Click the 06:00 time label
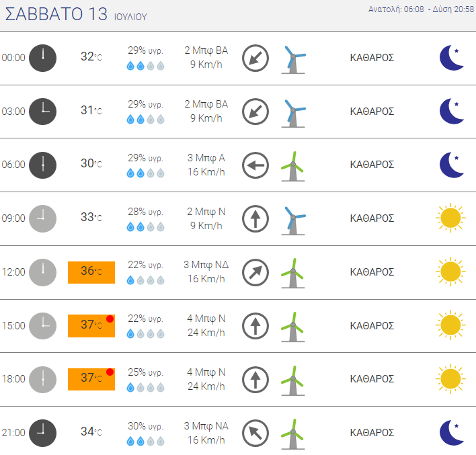This screenshot has height=455, width=476. pos(13,165)
